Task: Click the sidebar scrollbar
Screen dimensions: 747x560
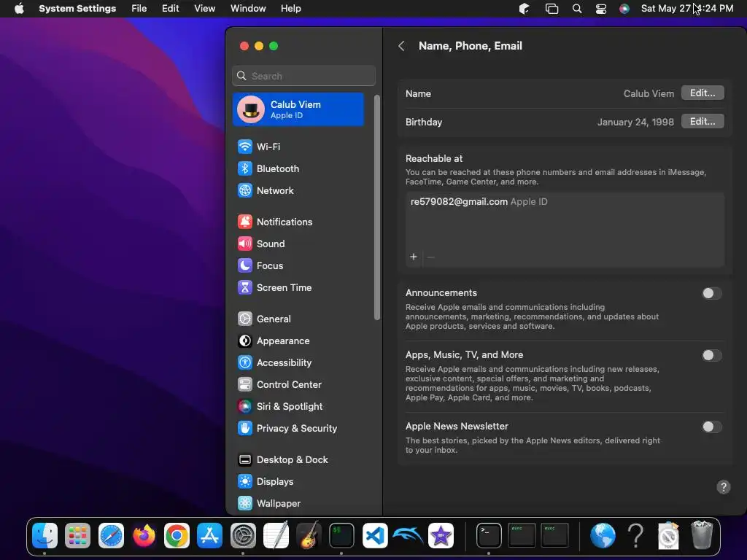Action: [377, 208]
